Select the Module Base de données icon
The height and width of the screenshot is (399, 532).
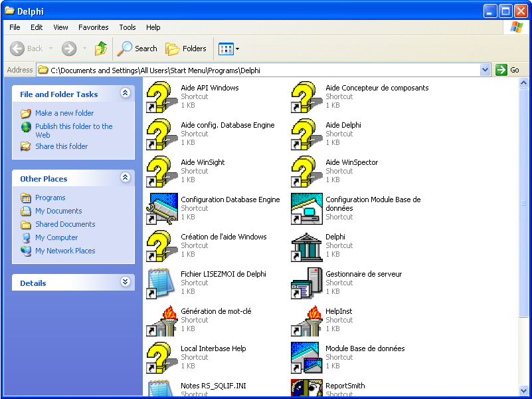[x=306, y=358]
